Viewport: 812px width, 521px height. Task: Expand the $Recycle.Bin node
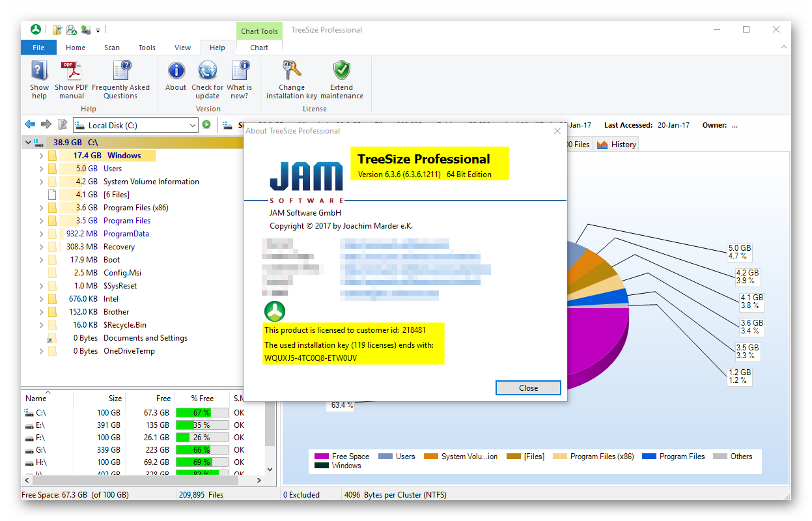tap(41, 325)
